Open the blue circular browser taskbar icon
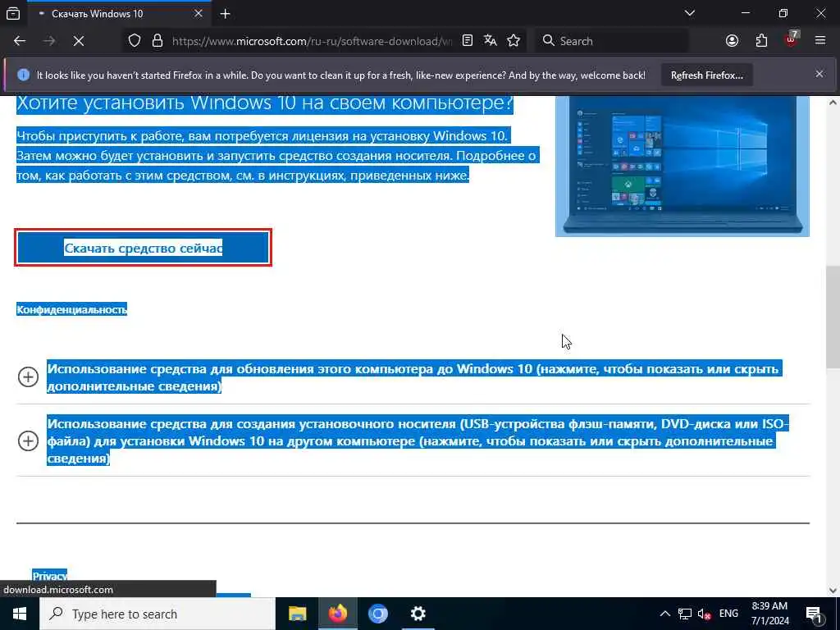The image size is (840, 630). pos(377,614)
